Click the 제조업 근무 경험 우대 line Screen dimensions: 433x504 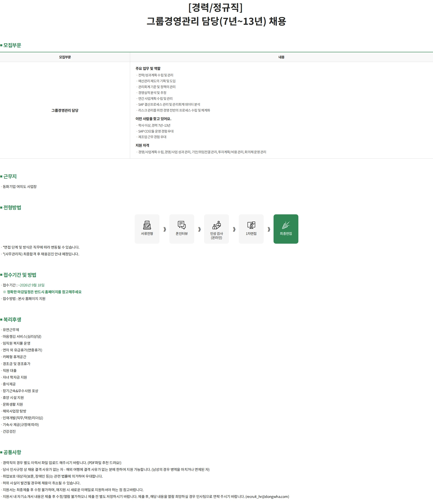point(152,137)
